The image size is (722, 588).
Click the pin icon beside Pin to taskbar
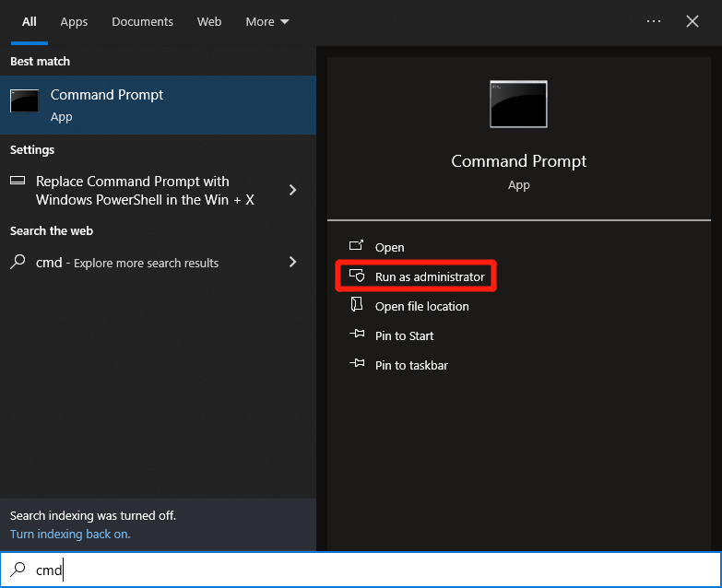tap(357, 363)
